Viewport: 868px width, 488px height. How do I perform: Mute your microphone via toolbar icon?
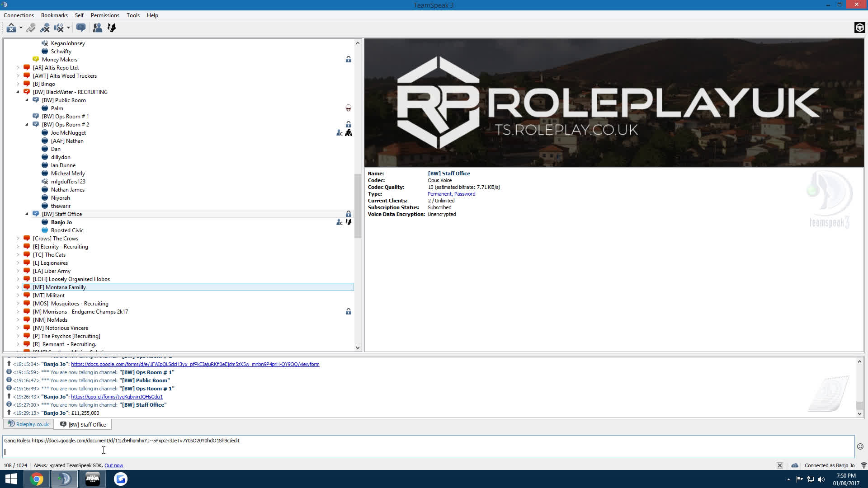pos(45,28)
